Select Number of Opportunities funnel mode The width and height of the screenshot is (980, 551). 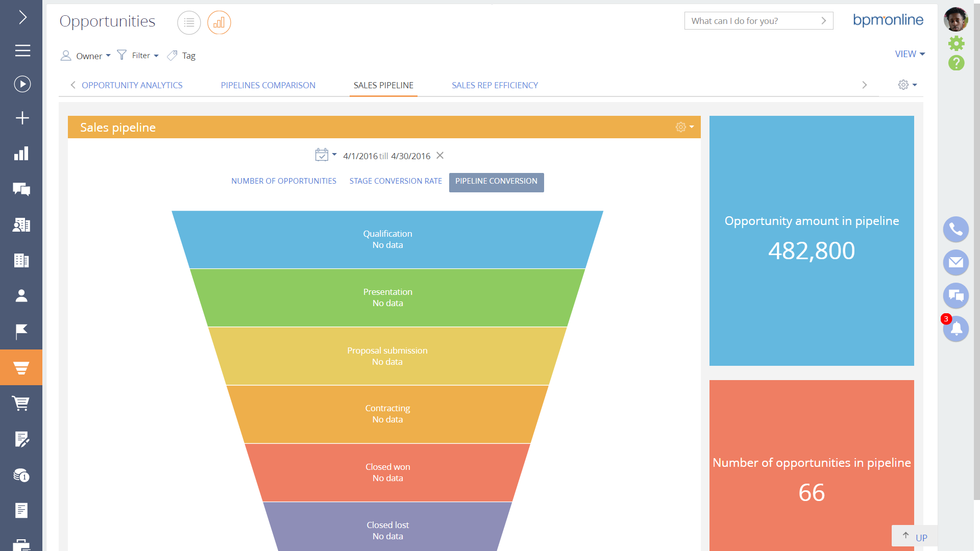pyautogui.click(x=283, y=181)
